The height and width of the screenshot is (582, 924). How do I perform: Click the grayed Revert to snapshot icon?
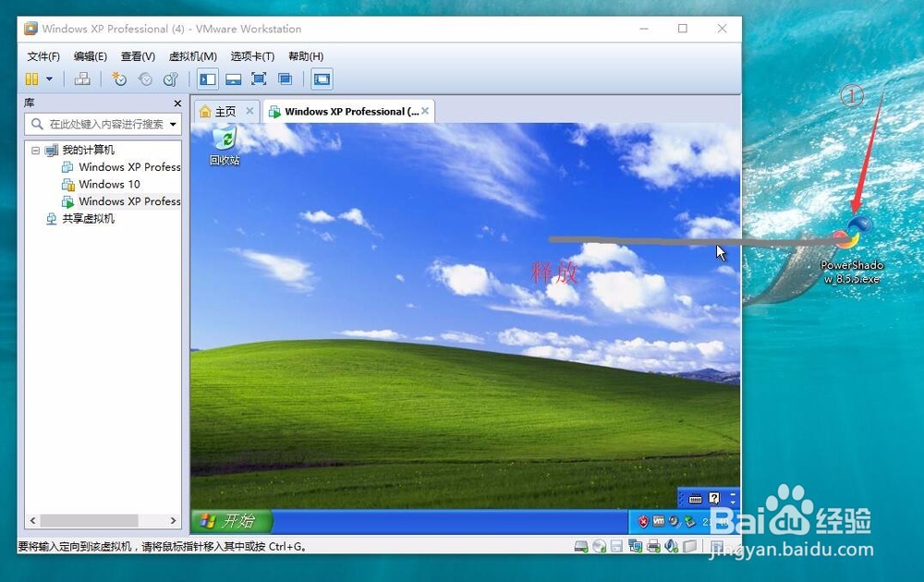tap(145, 79)
